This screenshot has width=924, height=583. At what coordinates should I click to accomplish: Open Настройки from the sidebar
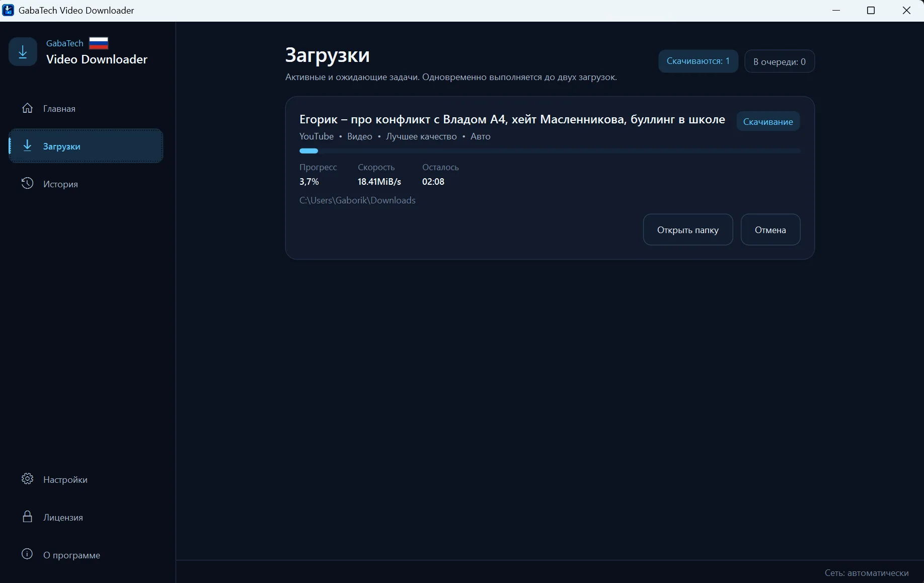click(86, 479)
